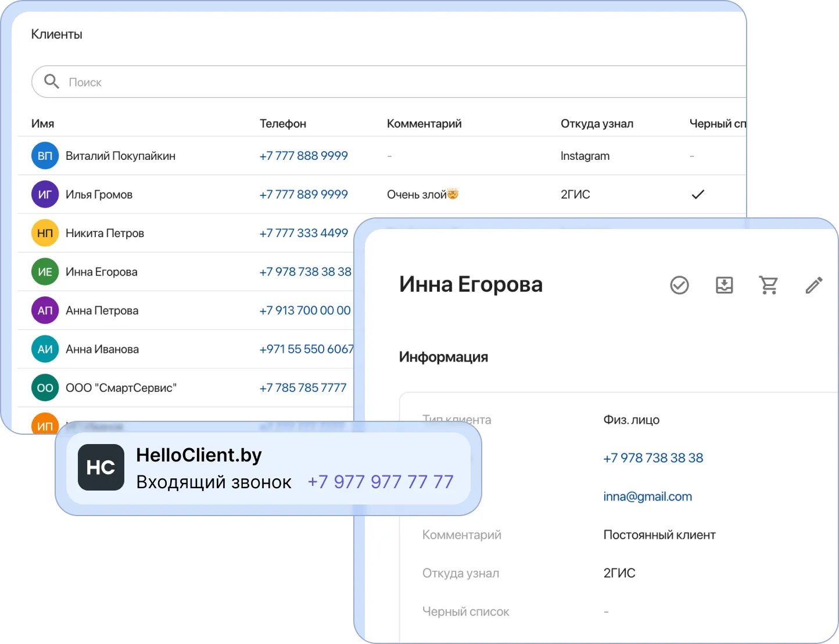Open the Тип клиента field Физ. лицо
839x644 pixels.
[632, 419]
